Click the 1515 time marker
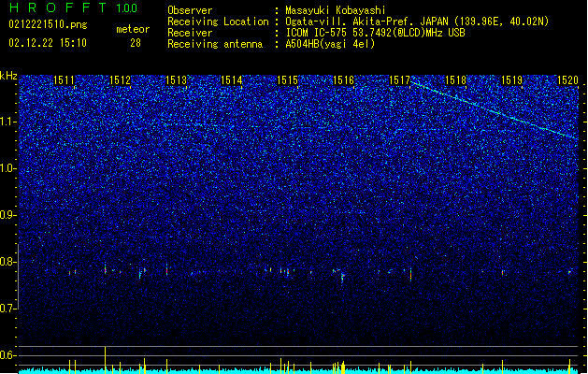This screenshot has height=374, width=588. coord(288,80)
